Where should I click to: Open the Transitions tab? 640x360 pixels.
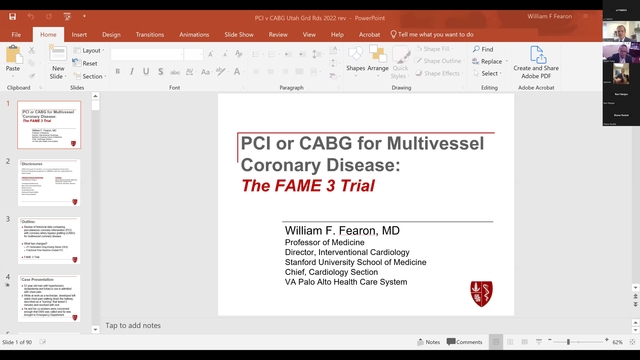(x=150, y=35)
